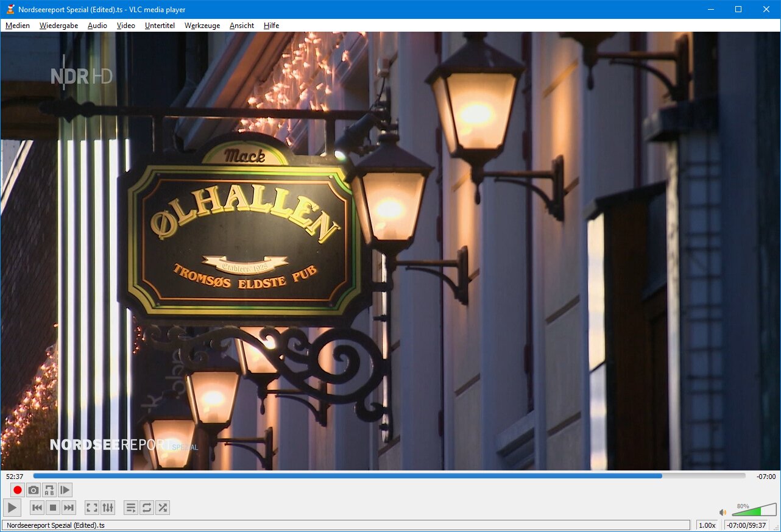781x532 pixels.
Task: Toggle the A-B loop button
Action: [x=49, y=490]
